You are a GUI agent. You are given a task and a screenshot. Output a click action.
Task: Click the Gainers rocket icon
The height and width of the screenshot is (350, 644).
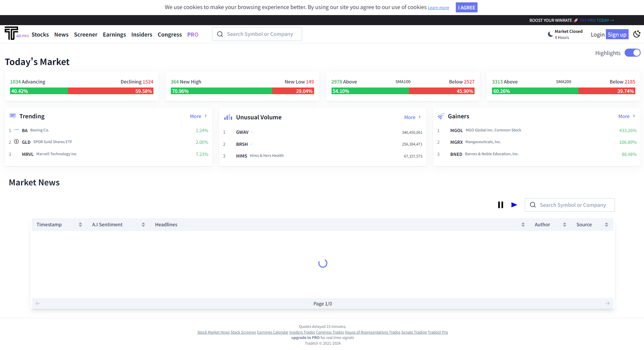click(441, 116)
